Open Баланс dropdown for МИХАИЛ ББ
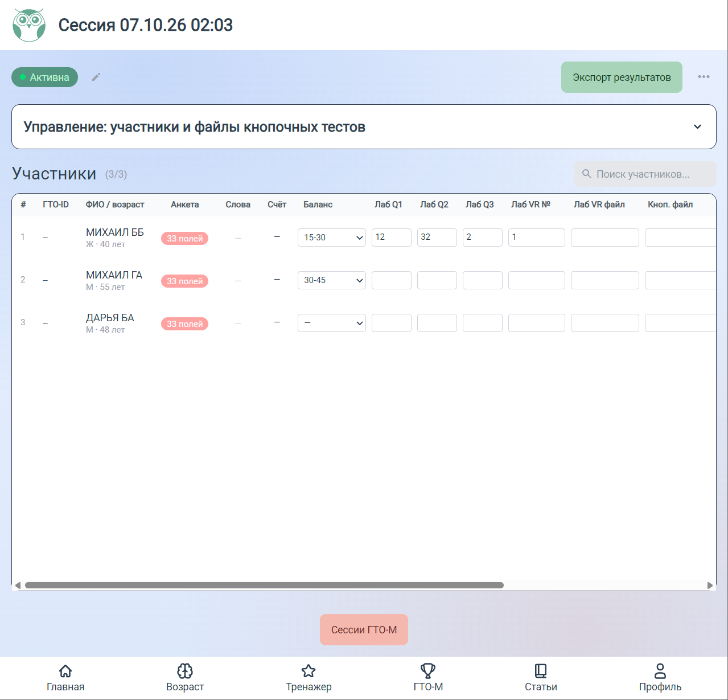Screen dimensions: 728x700 coord(332,238)
